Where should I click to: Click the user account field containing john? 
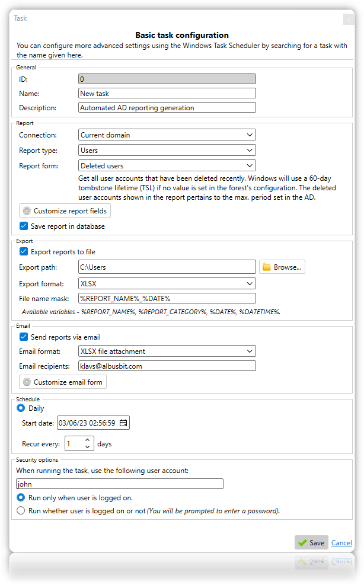[120, 484]
